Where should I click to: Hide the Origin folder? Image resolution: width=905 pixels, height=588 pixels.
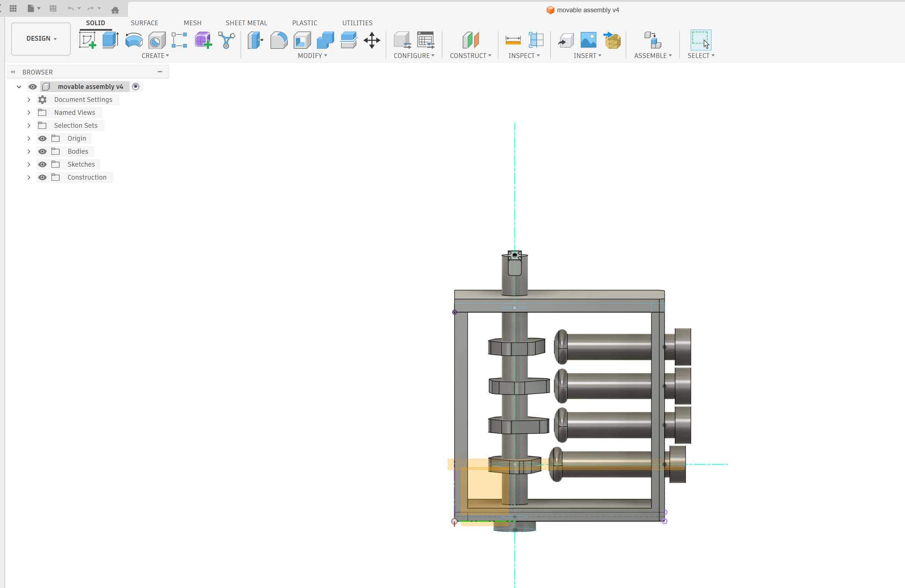point(42,138)
